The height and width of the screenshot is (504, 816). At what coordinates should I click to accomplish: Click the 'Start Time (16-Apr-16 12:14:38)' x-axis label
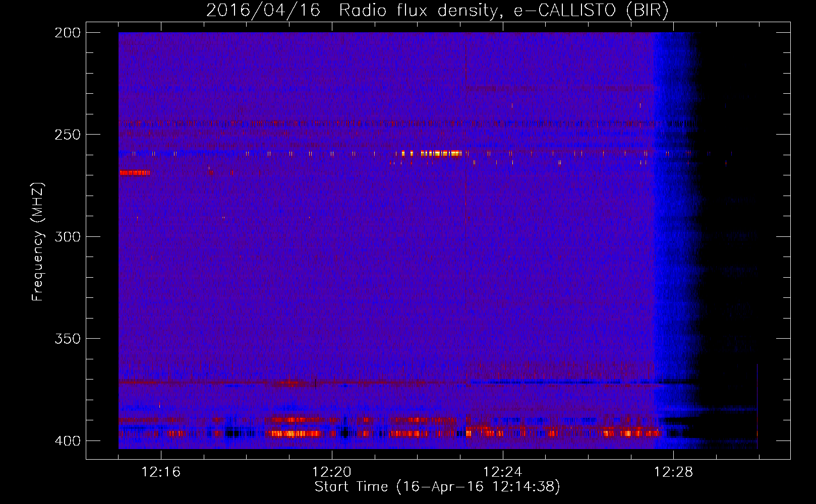pyautogui.click(x=437, y=487)
